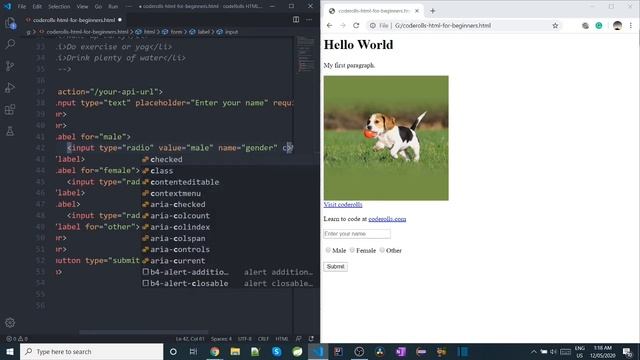Select the Male radio button
Viewport: 640px width, 360px height.
328,250
